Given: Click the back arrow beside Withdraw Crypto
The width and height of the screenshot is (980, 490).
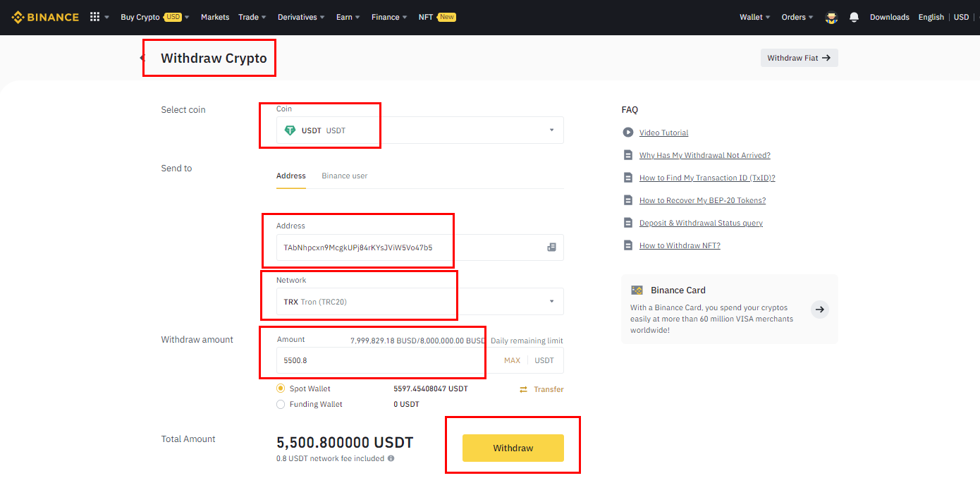Looking at the screenshot, I should point(142,58).
